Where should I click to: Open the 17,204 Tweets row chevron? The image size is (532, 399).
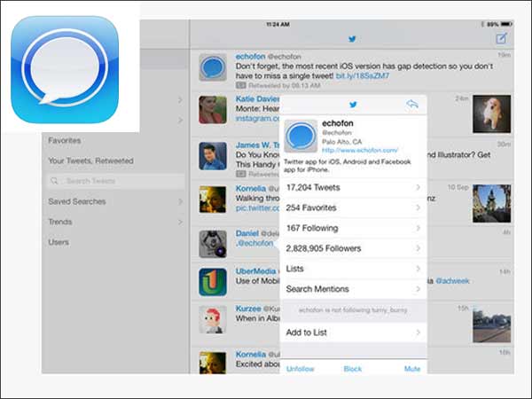[x=419, y=187]
